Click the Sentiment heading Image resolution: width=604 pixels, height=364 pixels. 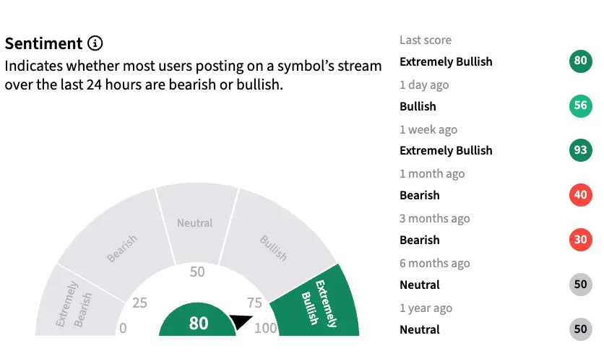[x=43, y=43]
